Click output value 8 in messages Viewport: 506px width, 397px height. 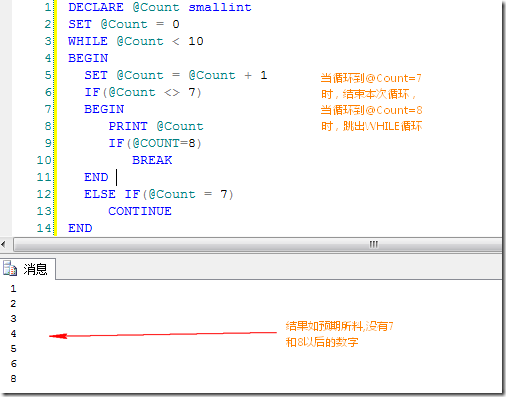point(13,379)
